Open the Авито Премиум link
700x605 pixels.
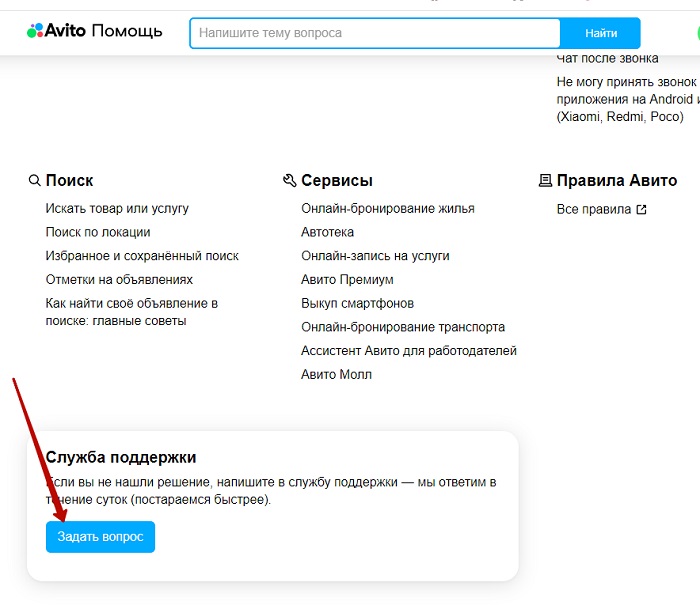(x=347, y=280)
